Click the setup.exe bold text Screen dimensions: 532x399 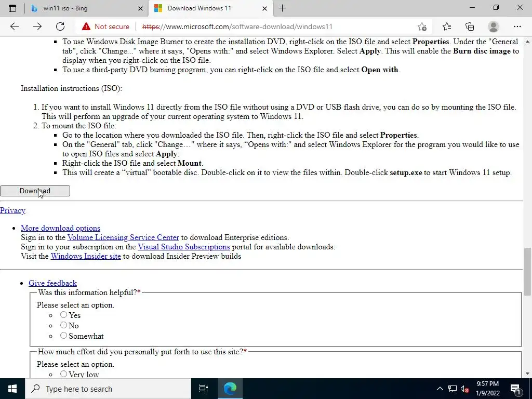406,172
